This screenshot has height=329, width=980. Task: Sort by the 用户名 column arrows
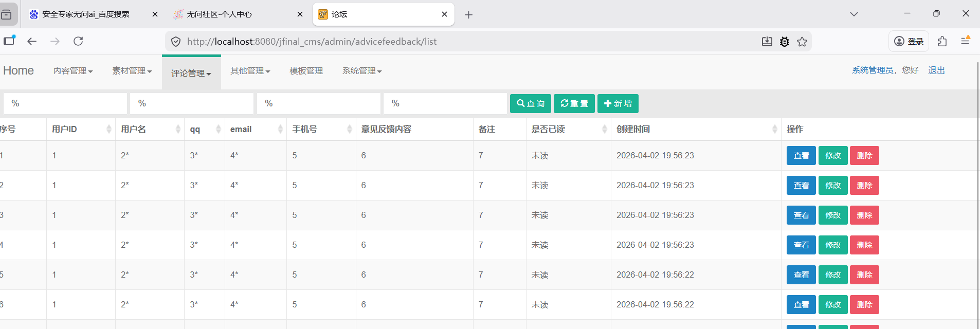tap(178, 129)
